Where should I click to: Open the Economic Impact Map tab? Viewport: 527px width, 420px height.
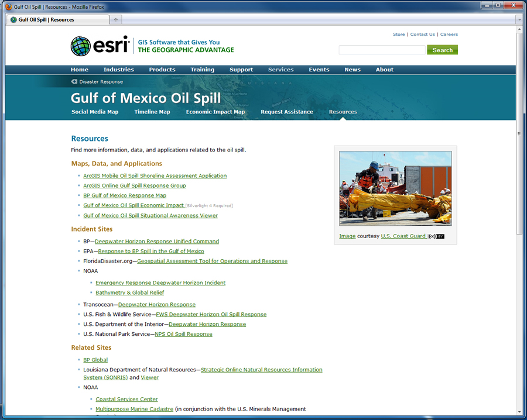tap(215, 112)
